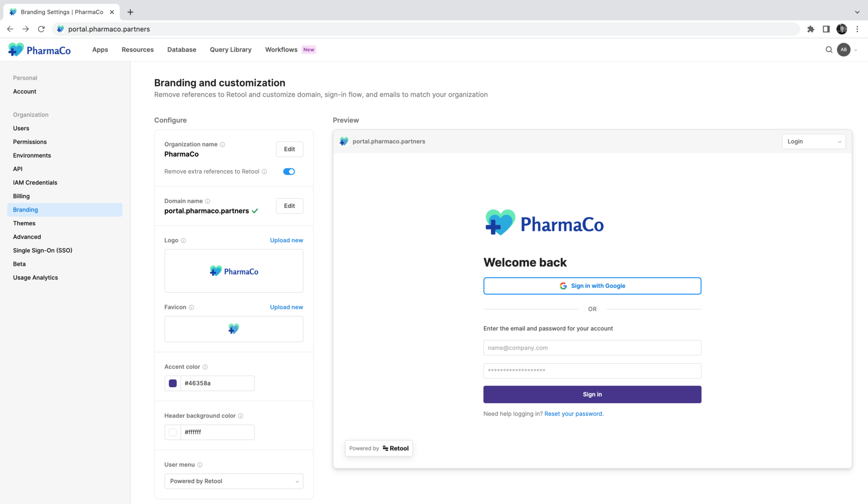The width and height of the screenshot is (868, 504).
Task: Open Billing settings
Action: [21, 196]
